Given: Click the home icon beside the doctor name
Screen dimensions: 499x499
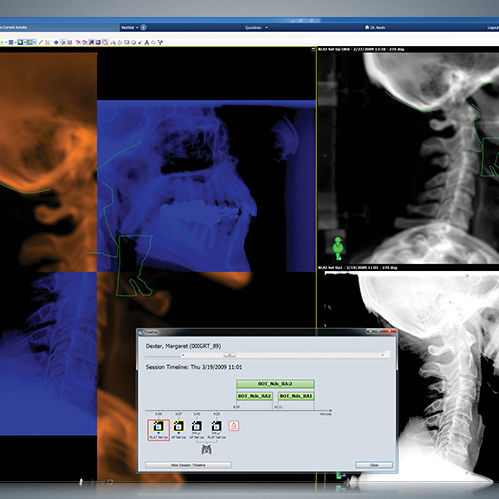Looking at the screenshot, I should (x=367, y=27).
